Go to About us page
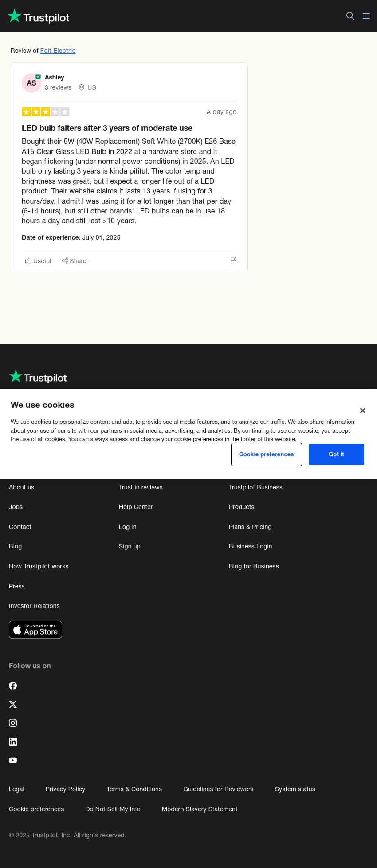 22,487
